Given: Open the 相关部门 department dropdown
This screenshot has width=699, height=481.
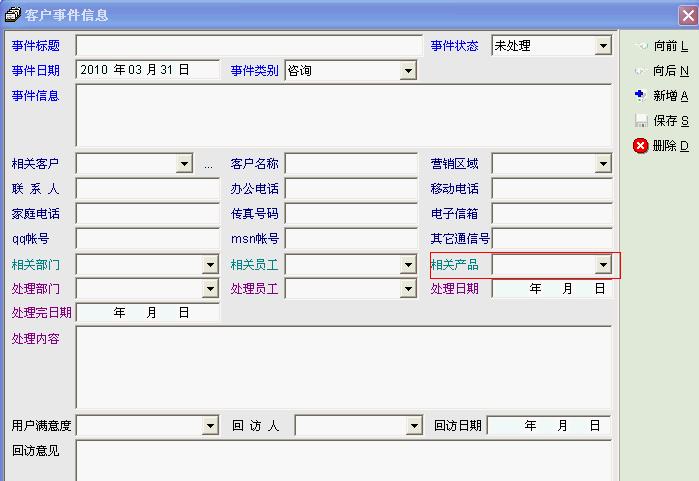Looking at the screenshot, I should point(210,265).
